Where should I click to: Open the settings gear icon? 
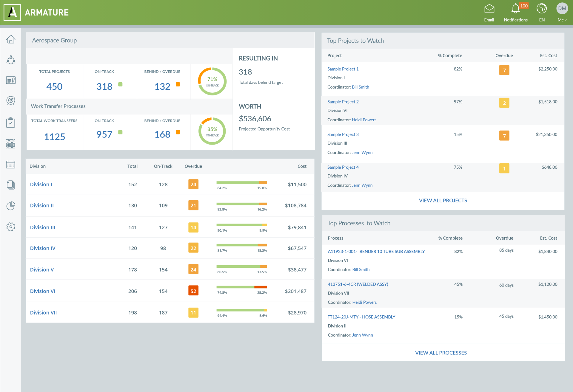[x=11, y=227]
